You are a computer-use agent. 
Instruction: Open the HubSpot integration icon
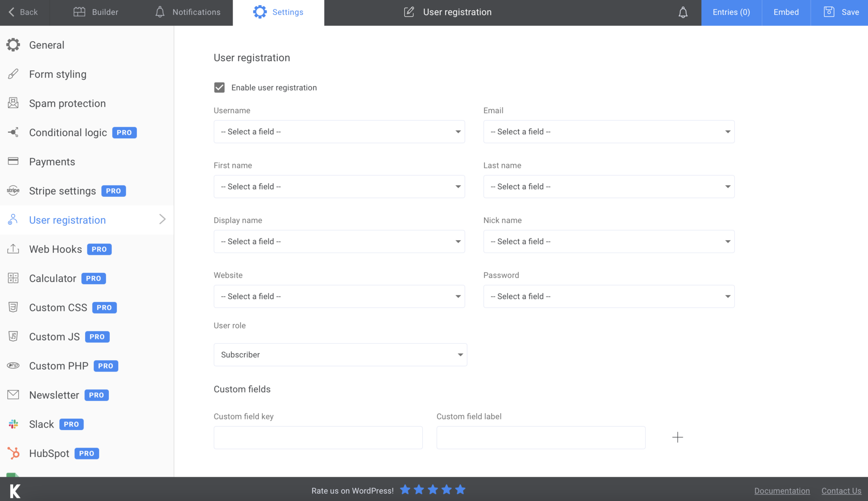(x=14, y=453)
